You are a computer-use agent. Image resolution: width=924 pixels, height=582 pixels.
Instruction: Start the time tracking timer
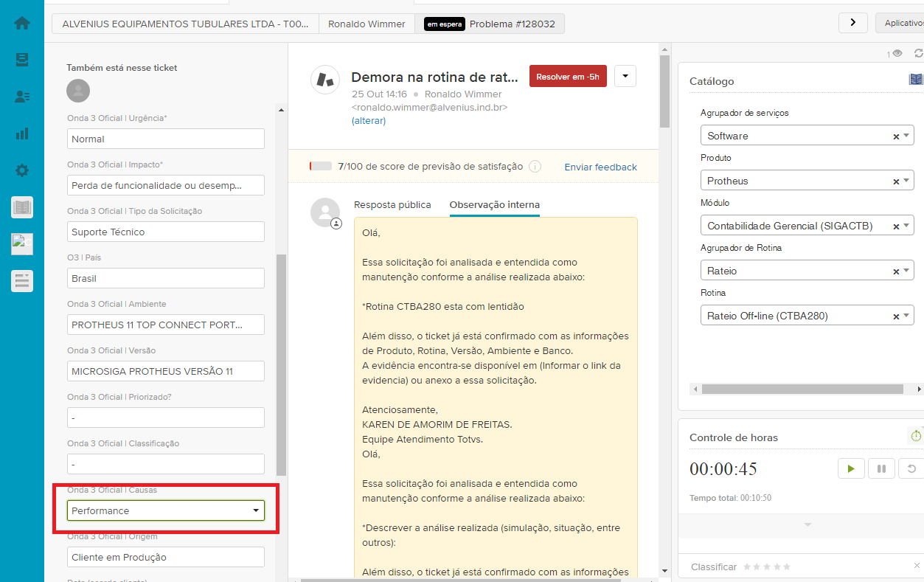(851, 468)
